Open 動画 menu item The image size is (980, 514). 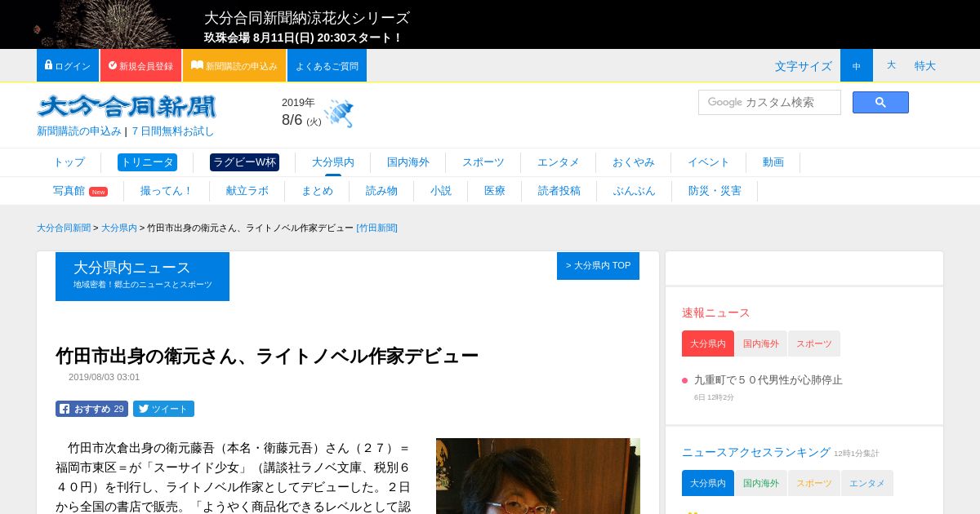[x=773, y=162]
